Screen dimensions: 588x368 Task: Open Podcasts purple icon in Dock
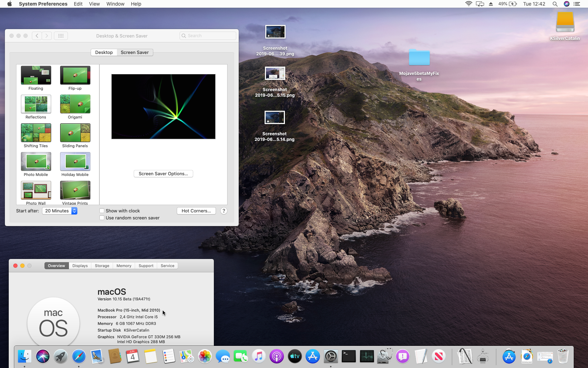(x=276, y=357)
